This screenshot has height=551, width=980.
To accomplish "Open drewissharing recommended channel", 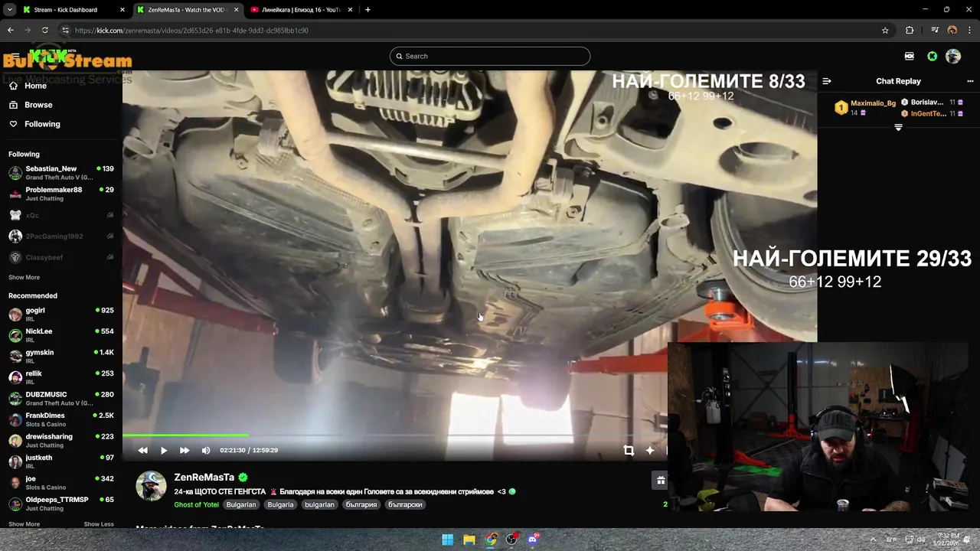I will click(x=61, y=440).
